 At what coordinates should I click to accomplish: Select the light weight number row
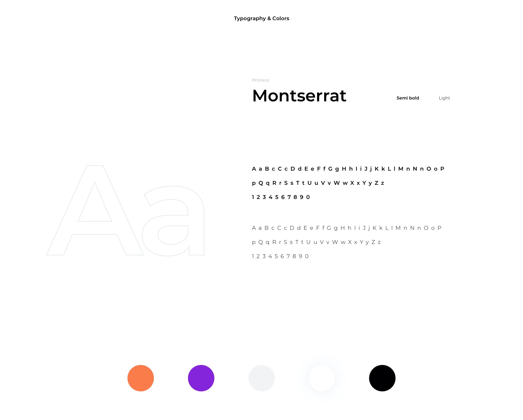point(281,256)
